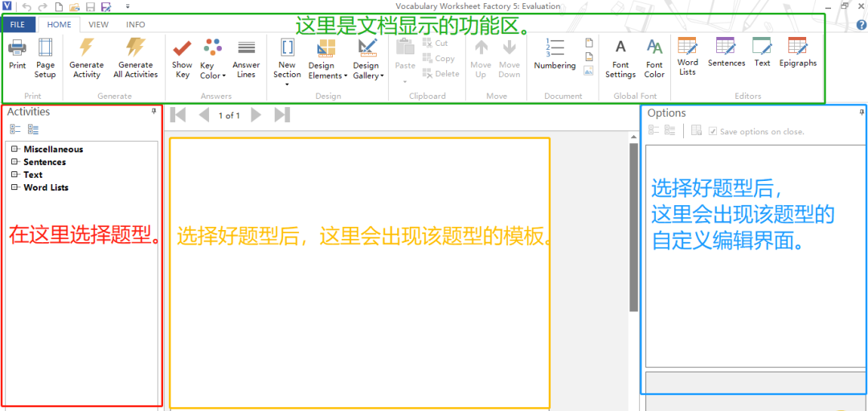The width and height of the screenshot is (868, 411).
Task: Click the document footer icon in Document group
Action: (589, 56)
